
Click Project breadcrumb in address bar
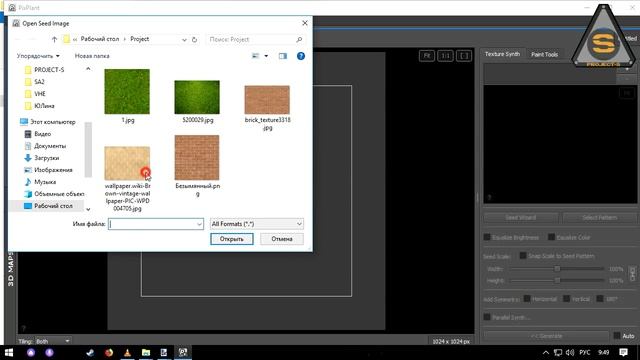tap(140, 39)
